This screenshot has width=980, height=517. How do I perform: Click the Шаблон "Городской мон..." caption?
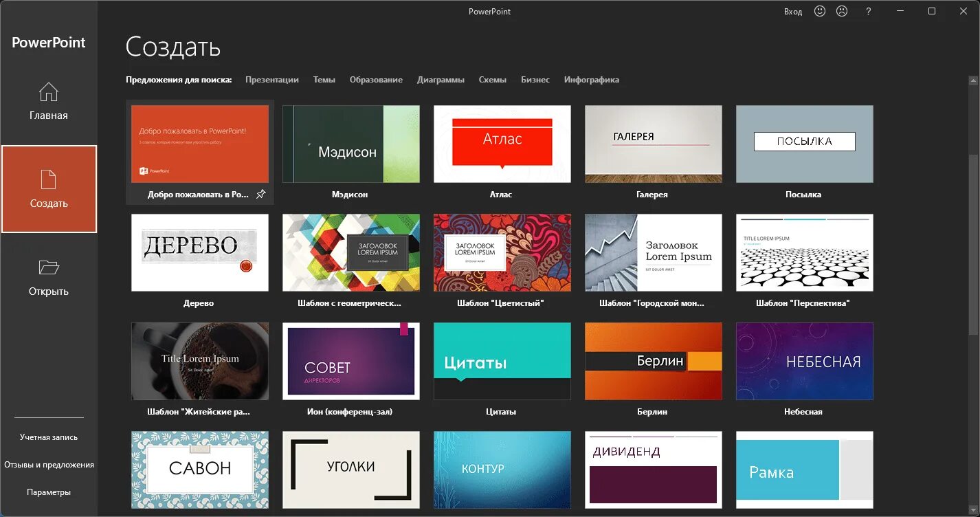[x=652, y=303]
